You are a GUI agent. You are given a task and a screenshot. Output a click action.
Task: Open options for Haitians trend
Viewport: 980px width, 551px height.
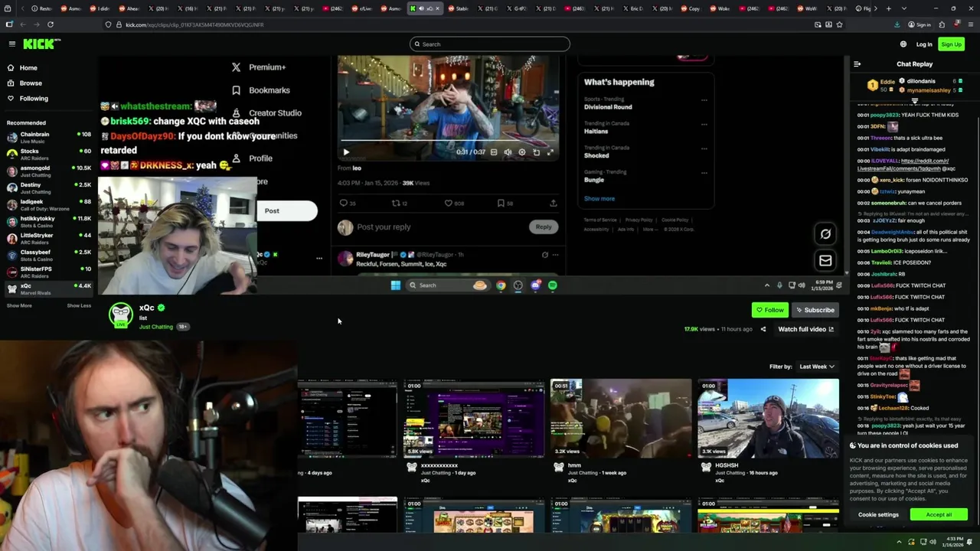704,125
